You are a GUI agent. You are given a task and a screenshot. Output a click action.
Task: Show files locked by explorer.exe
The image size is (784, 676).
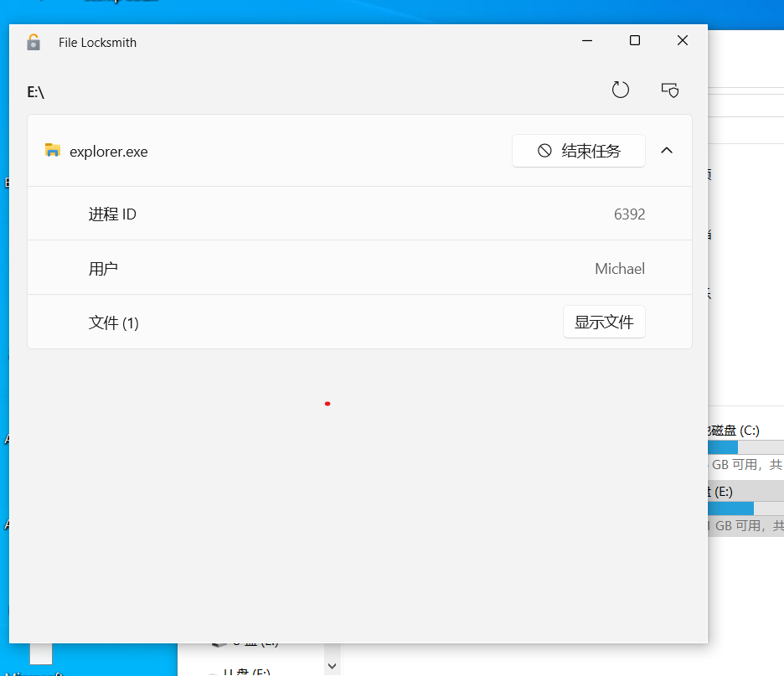(x=604, y=322)
